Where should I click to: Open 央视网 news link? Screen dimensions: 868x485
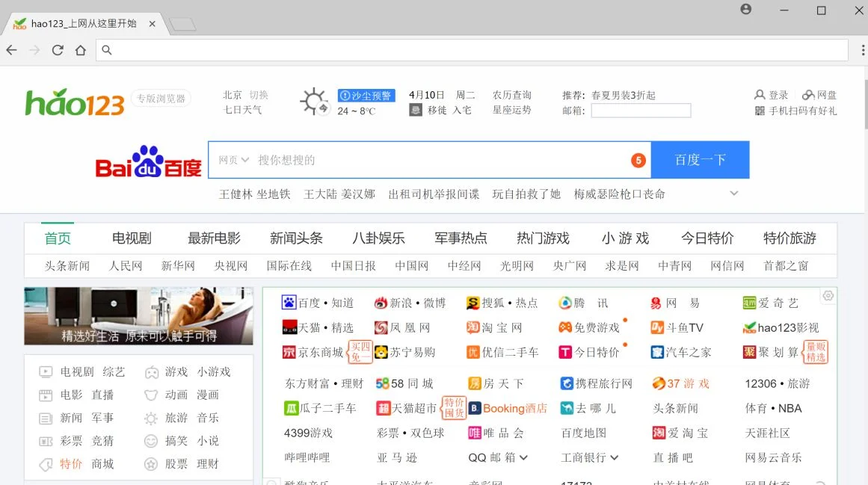pos(231,266)
